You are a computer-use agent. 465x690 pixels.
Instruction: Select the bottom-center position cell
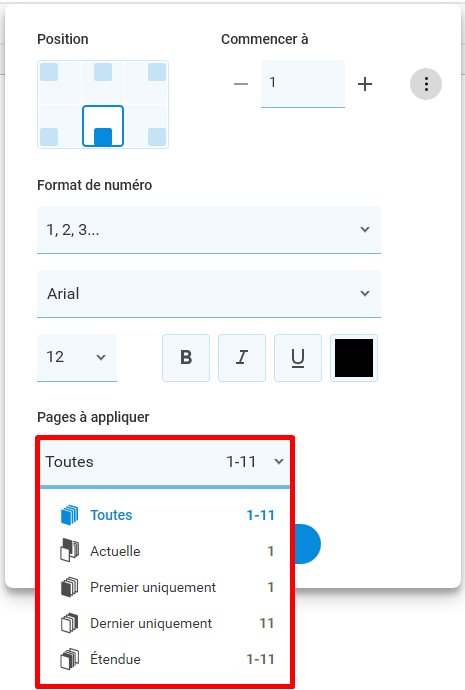point(103,126)
